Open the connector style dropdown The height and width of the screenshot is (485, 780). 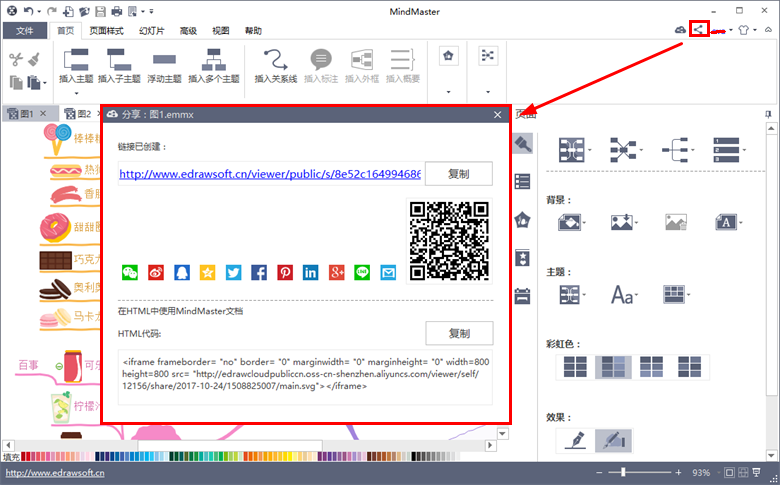coord(626,150)
